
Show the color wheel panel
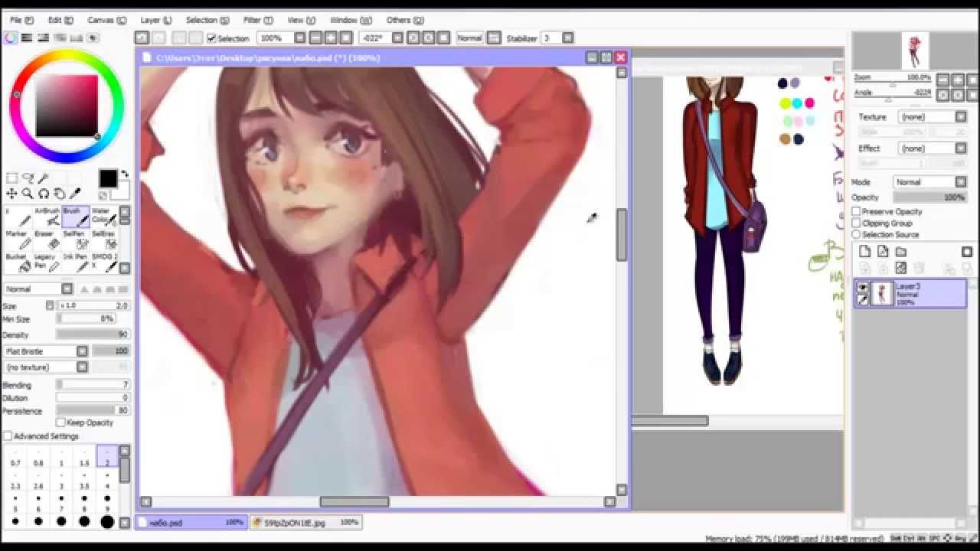tap(11, 37)
